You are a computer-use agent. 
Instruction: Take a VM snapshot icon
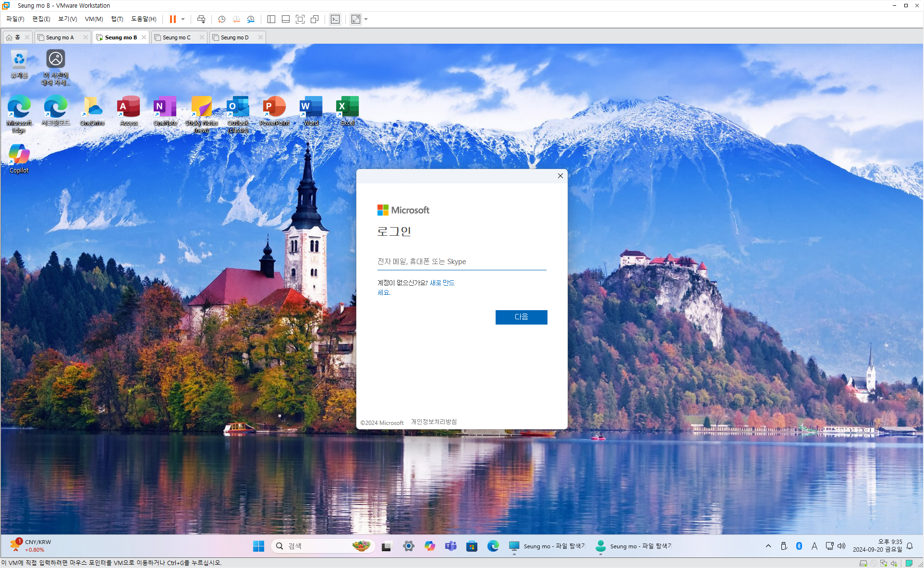[x=221, y=19]
